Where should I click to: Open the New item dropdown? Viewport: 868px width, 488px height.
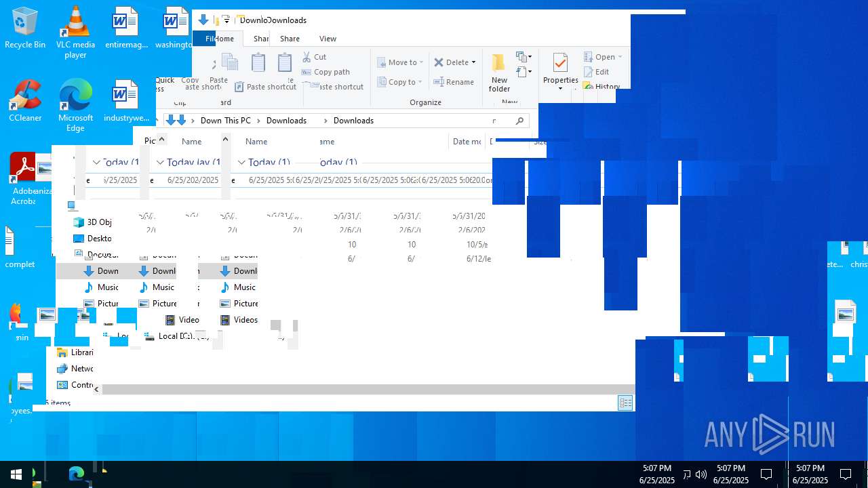click(524, 57)
